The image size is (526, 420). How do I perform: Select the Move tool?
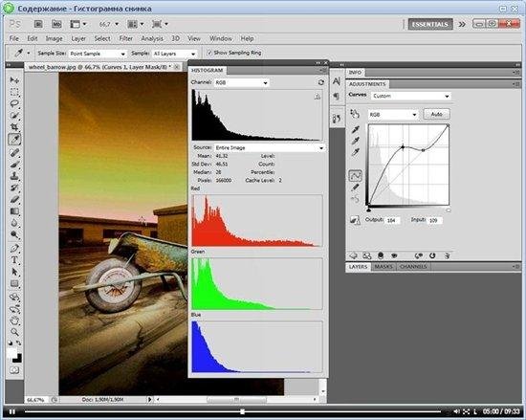14,80
